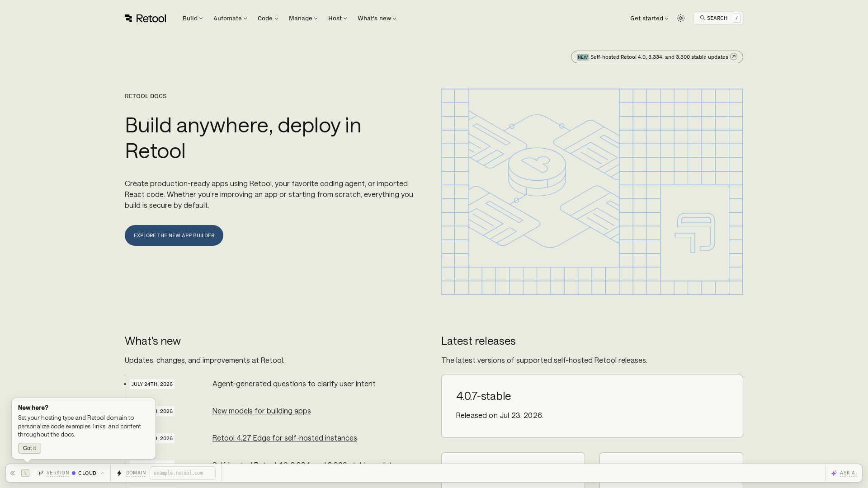868x488 pixels.
Task: Click the NEW badge on the banner
Action: click(x=583, y=57)
